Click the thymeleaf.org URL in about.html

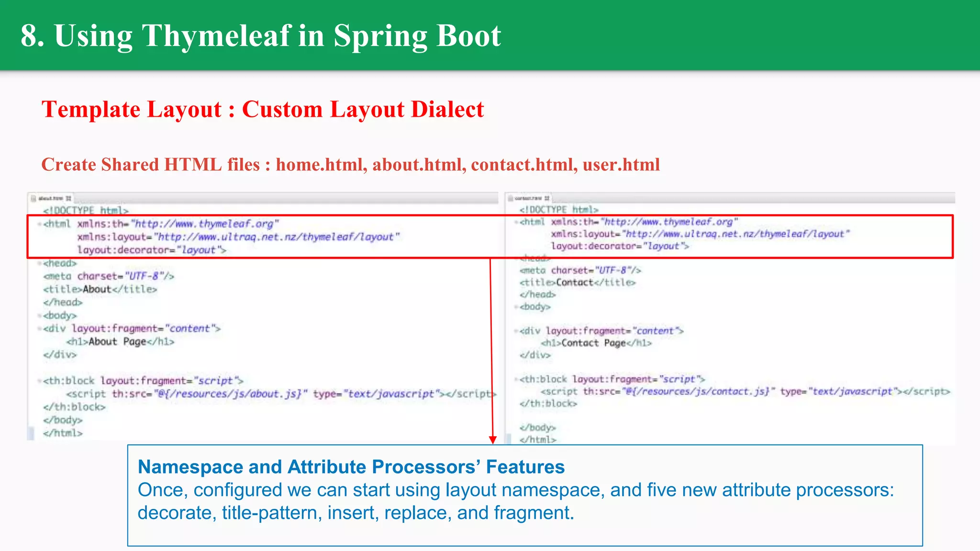205,224
